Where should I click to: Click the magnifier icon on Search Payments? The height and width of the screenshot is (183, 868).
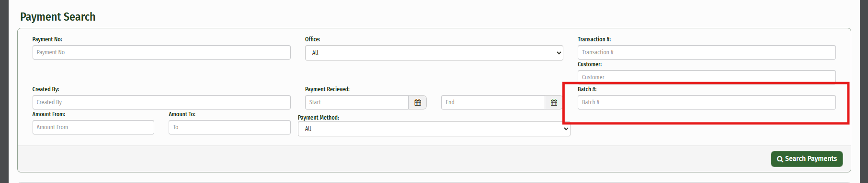(x=780, y=159)
